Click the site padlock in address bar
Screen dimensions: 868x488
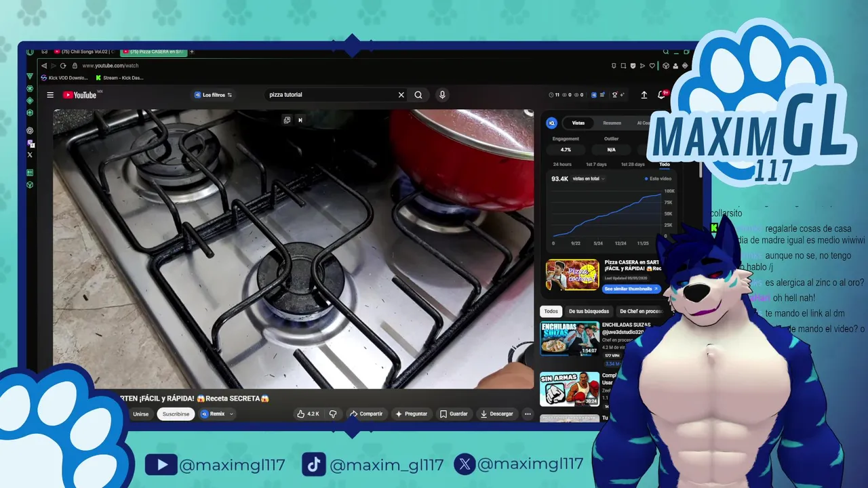tap(75, 66)
